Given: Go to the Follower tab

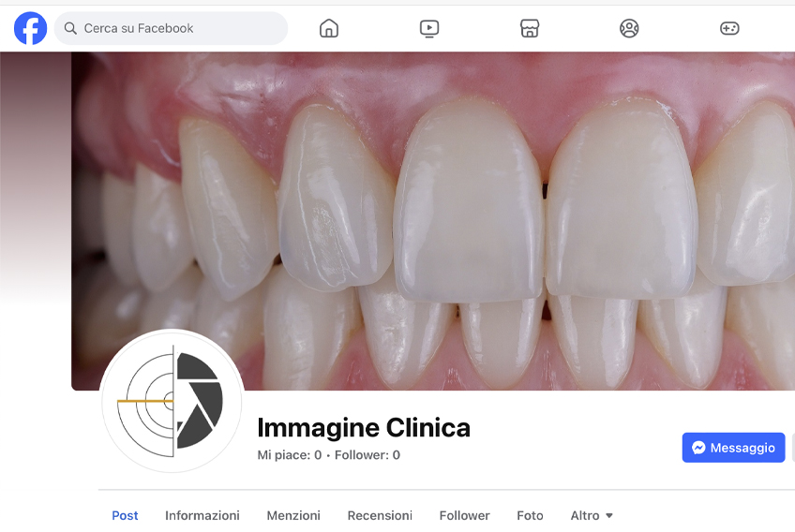Looking at the screenshot, I should tap(464, 515).
